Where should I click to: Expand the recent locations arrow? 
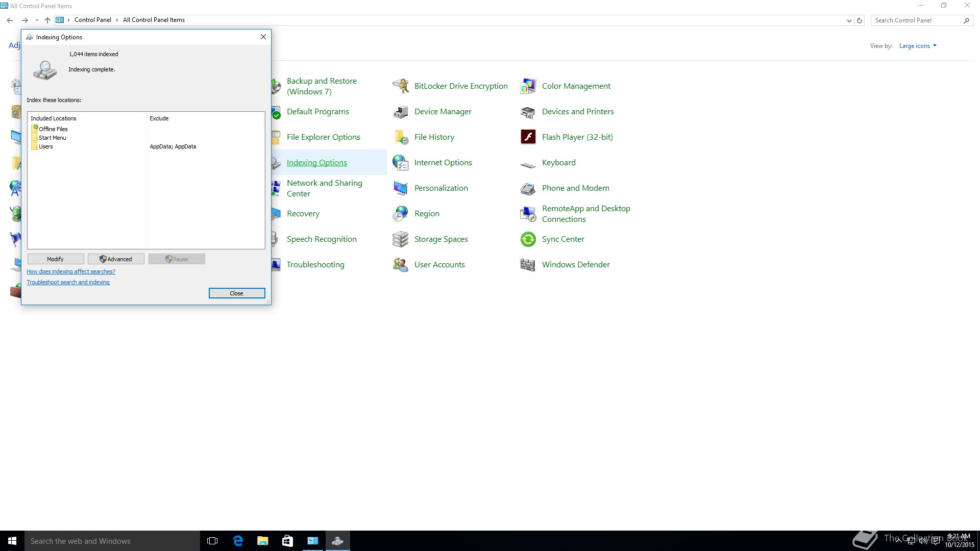37,20
